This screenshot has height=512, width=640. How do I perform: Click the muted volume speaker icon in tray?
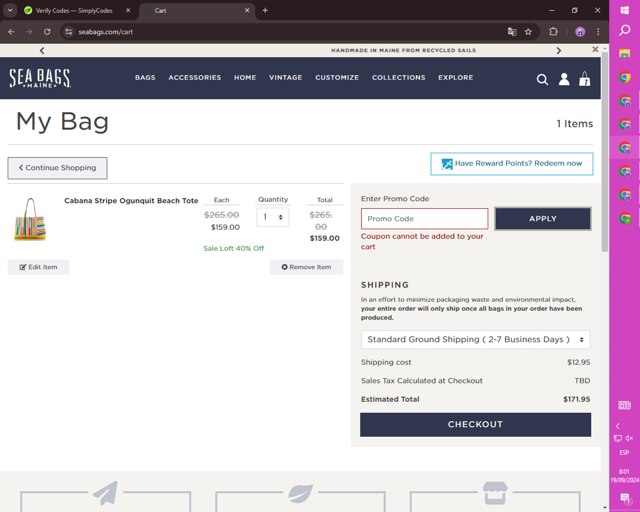[x=629, y=438]
